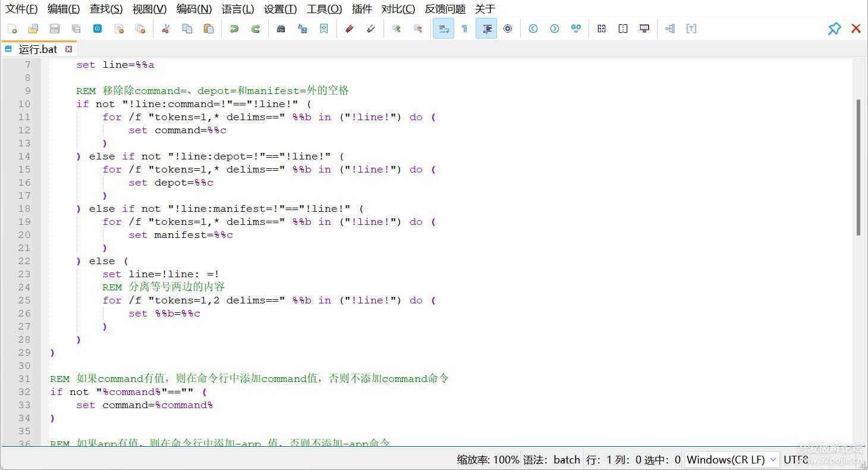Open the Go to line tool
Viewport: 868px width, 470px height.
pyautogui.click(x=575, y=28)
